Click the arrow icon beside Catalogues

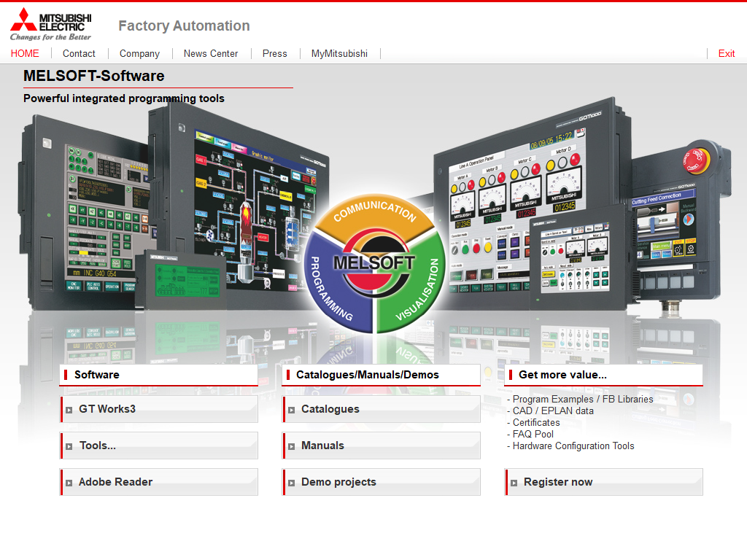[x=292, y=410]
